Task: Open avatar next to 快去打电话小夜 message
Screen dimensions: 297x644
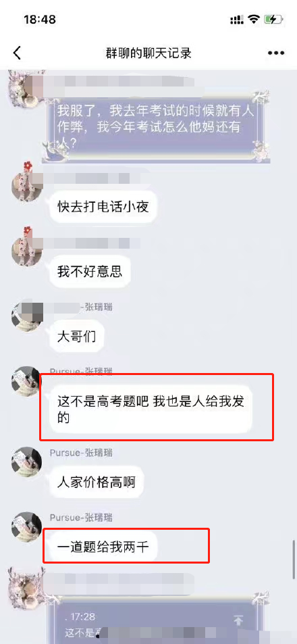Action: [x=27, y=184]
